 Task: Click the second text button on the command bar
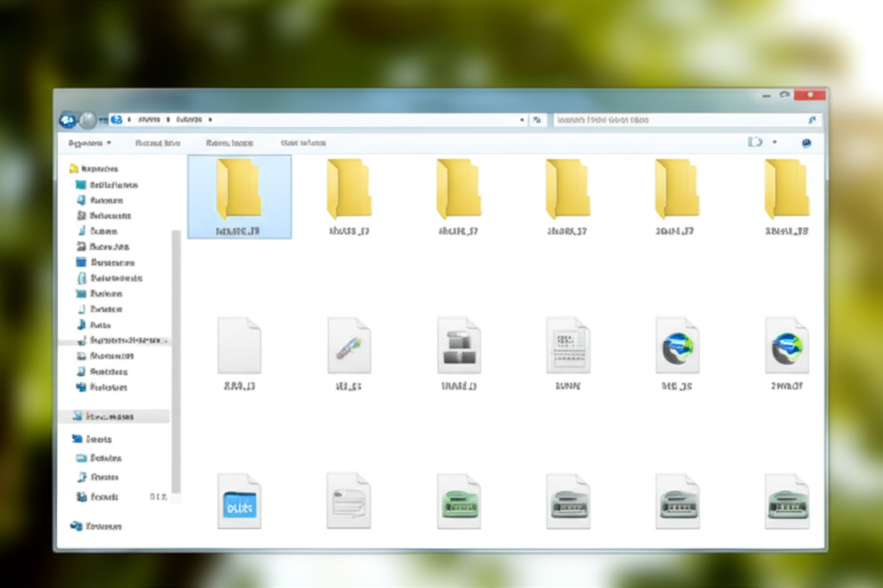158,143
